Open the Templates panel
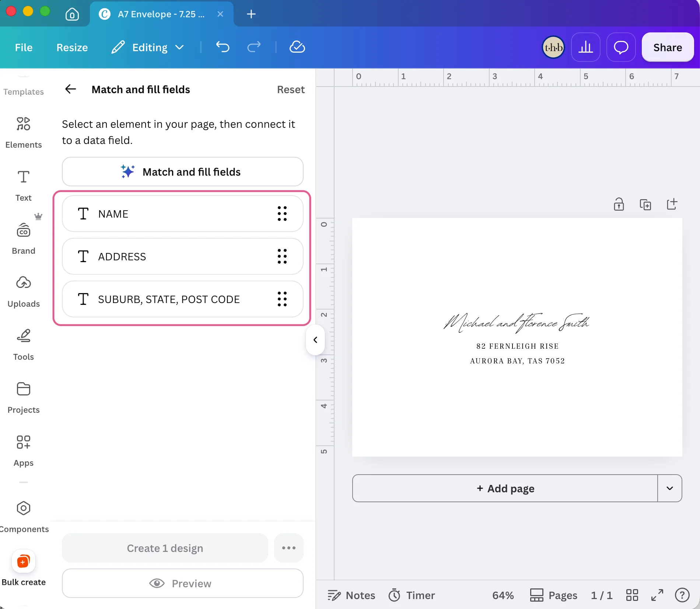The height and width of the screenshot is (609, 700). coord(24,91)
